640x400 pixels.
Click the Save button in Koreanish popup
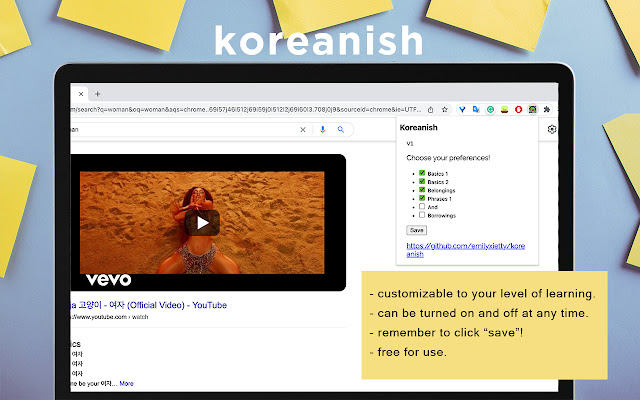tap(416, 230)
